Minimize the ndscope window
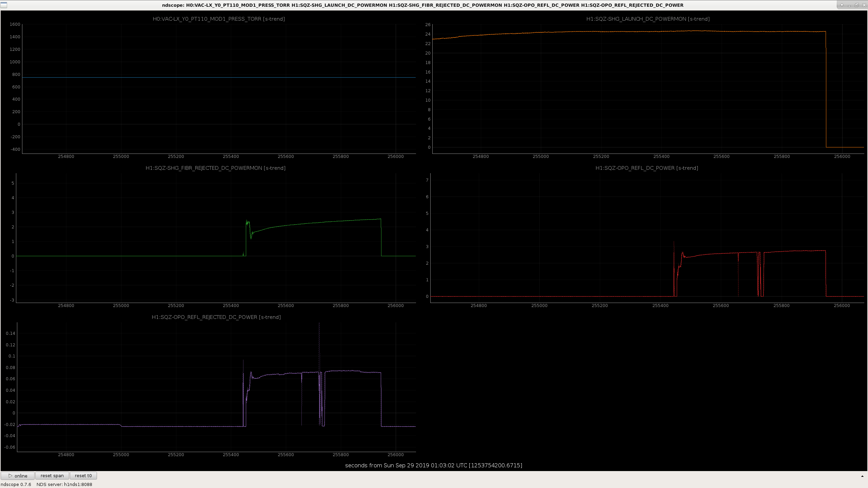The height and width of the screenshot is (488, 868). coord(849,5)
